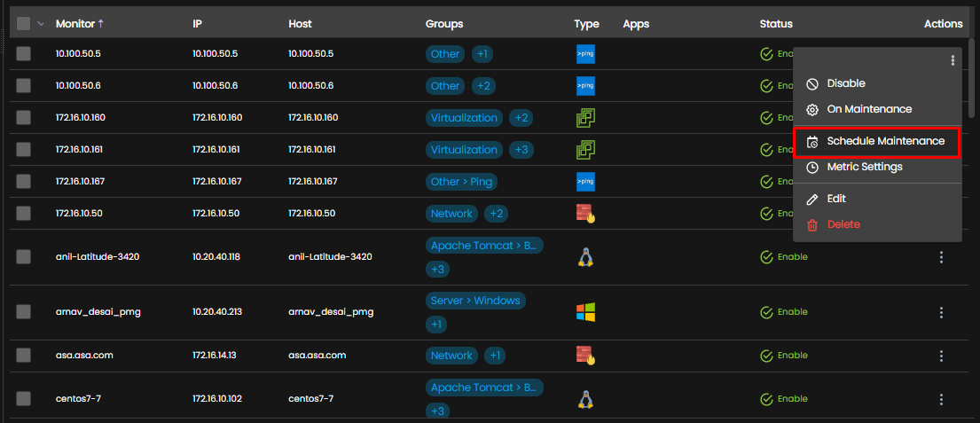Expand the +3 groups badge for 172.16.10.161
This screenshot has width=980, height=423.
pos(521,150)
